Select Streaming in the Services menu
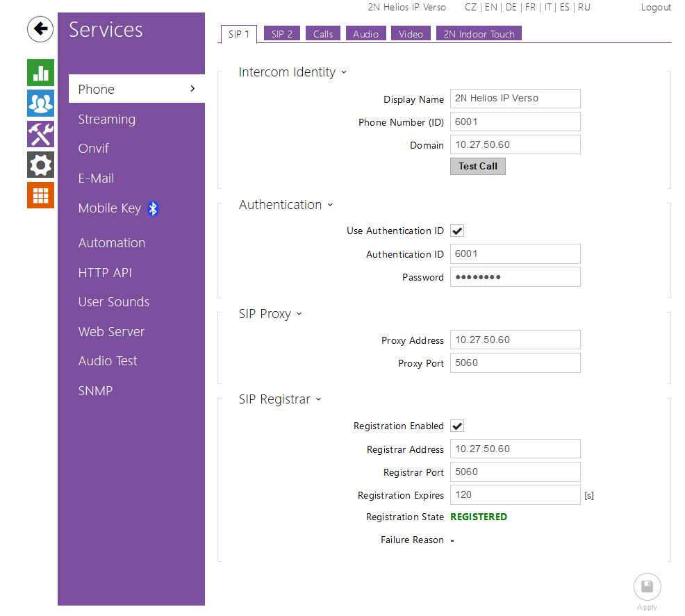Viewport: 685px width, 616px height. tap(107, 119)
